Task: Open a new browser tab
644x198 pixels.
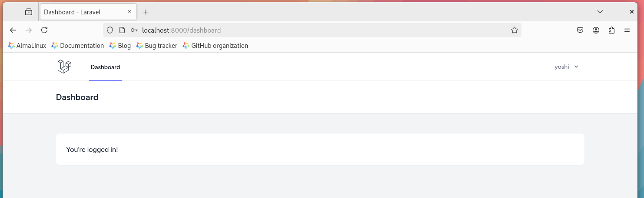Action: (146, 12)
